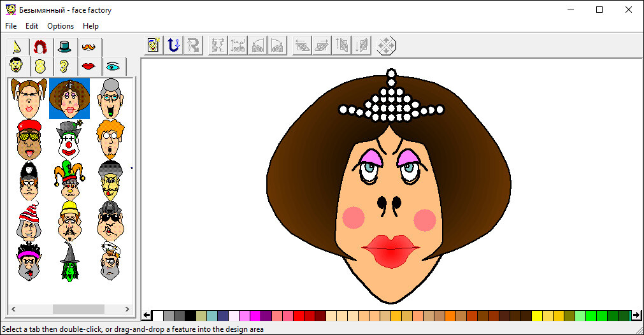Open the ear features tab
Image resolution: width=644 pixels, height=335 pixels.
coord(64,66)
